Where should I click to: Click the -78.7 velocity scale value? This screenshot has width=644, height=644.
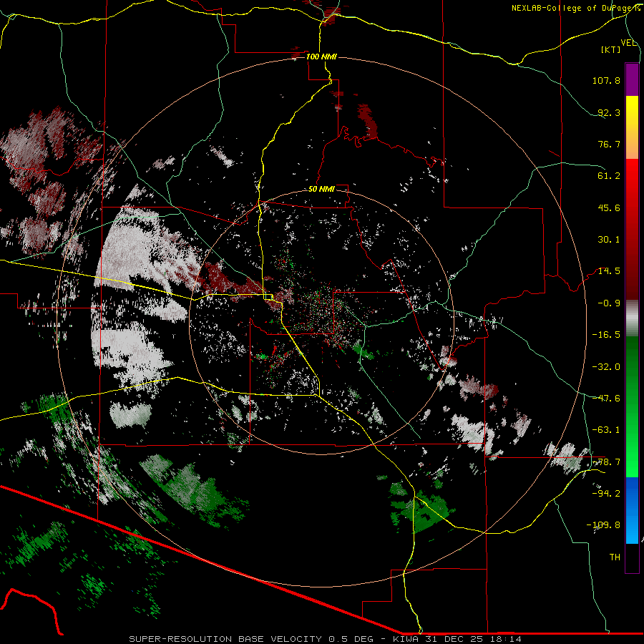pos(606,462)
